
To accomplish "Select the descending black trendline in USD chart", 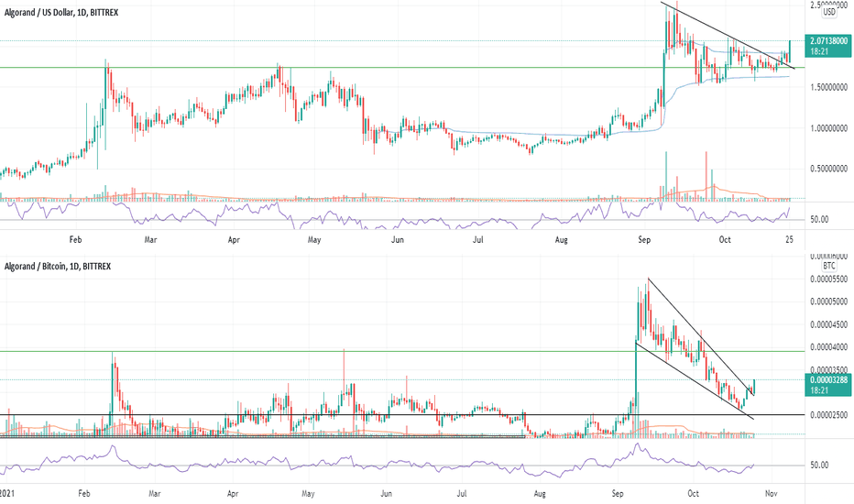I will 728,36.
